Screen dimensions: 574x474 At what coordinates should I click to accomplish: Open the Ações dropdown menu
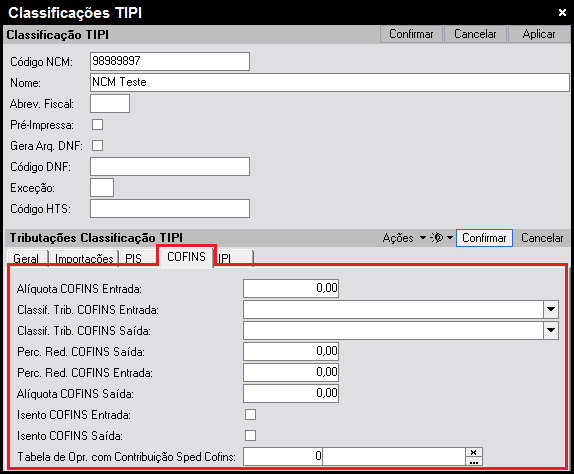pyautogui.click(x=404, y=238)
